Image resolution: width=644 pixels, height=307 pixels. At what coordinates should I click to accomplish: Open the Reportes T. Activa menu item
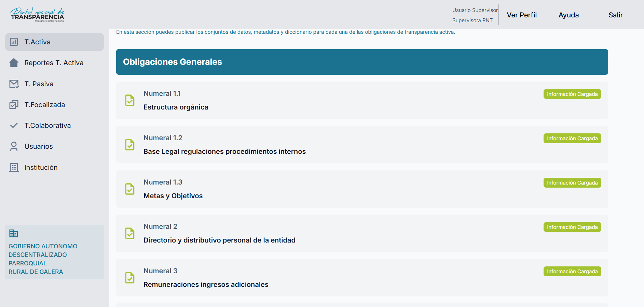click(x=54, y=63)
